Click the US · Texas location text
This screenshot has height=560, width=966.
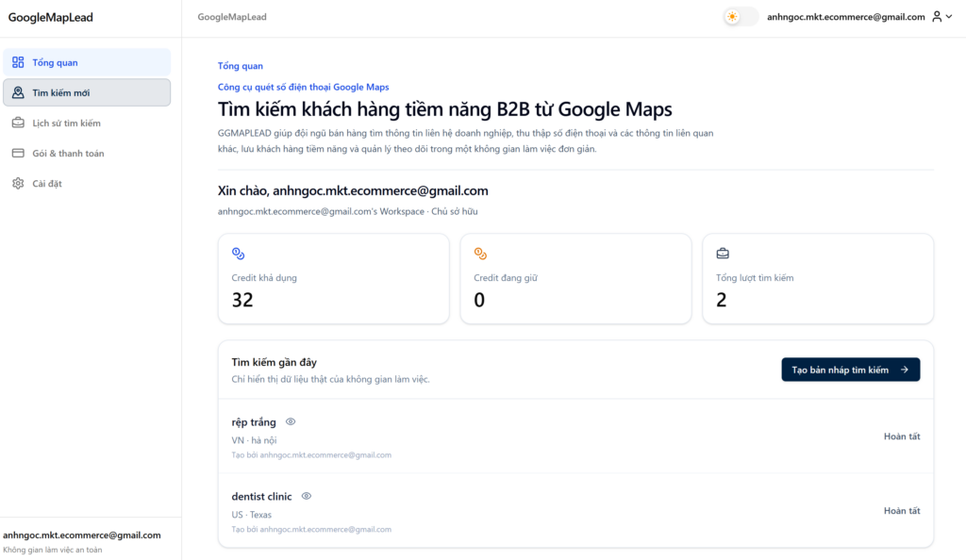point(251,515)
